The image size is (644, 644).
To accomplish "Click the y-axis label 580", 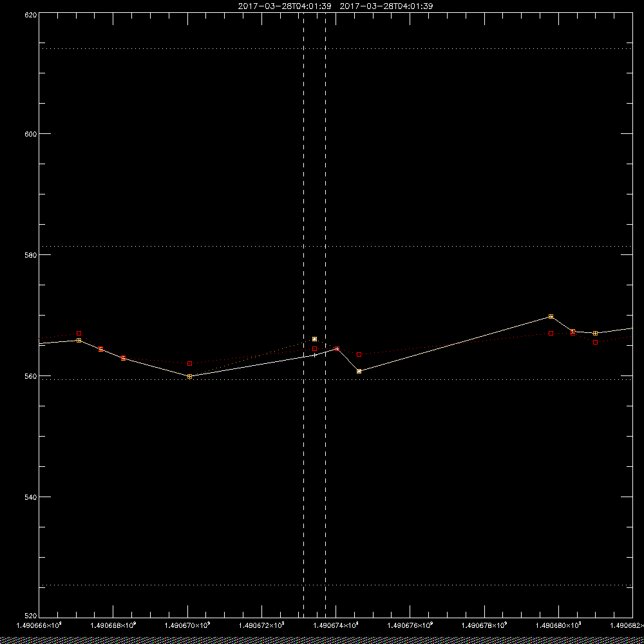I will [x=31, y=254].
